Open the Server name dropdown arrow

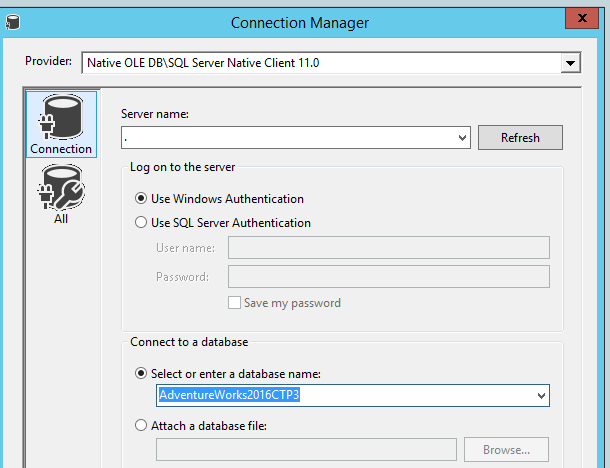coord(462,138)
